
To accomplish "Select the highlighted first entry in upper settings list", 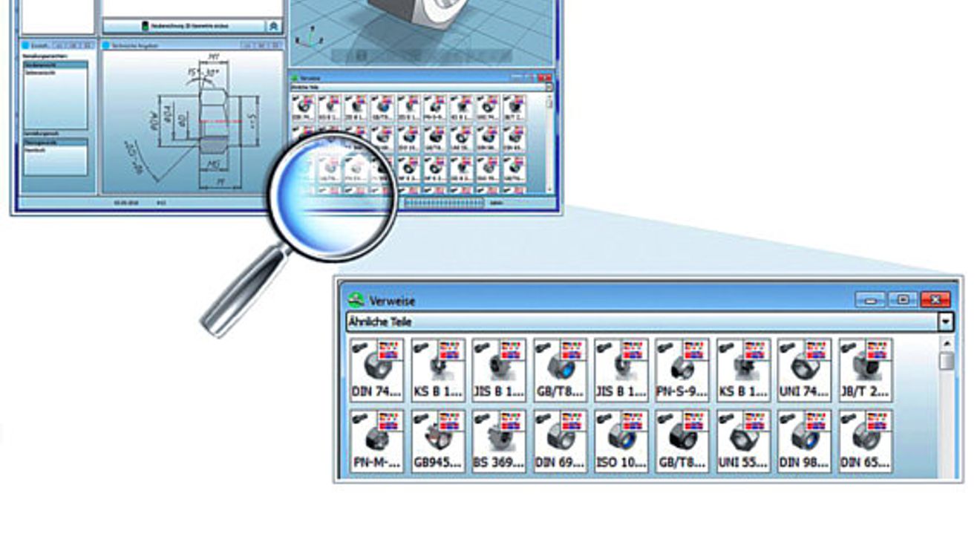I will click(56, 65).
